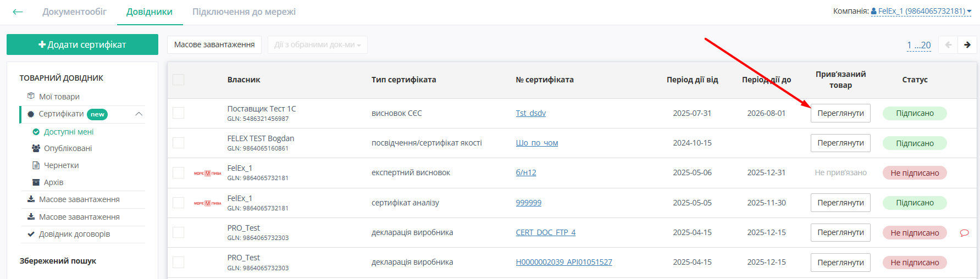Click the back arrow icon

[x=18, y=12]
